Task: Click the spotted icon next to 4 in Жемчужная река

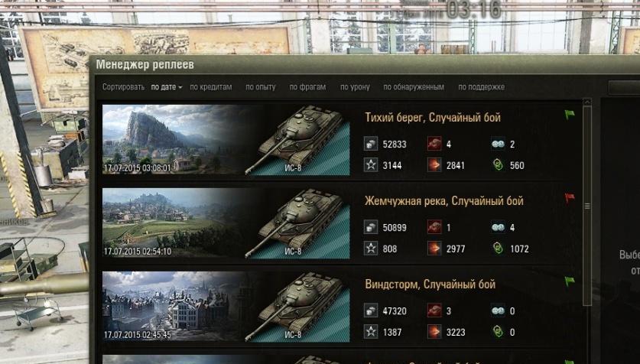Action: [x=498, y=227]
